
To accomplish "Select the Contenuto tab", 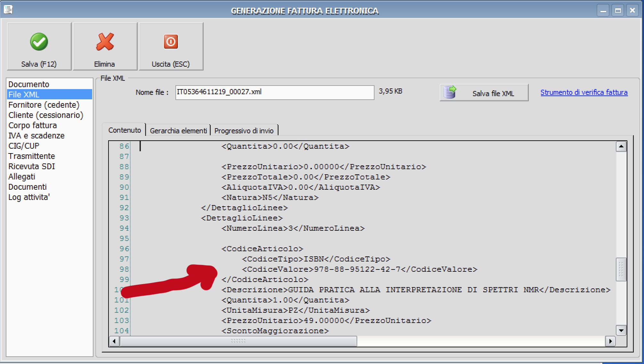I will click(x=125, y=130).
